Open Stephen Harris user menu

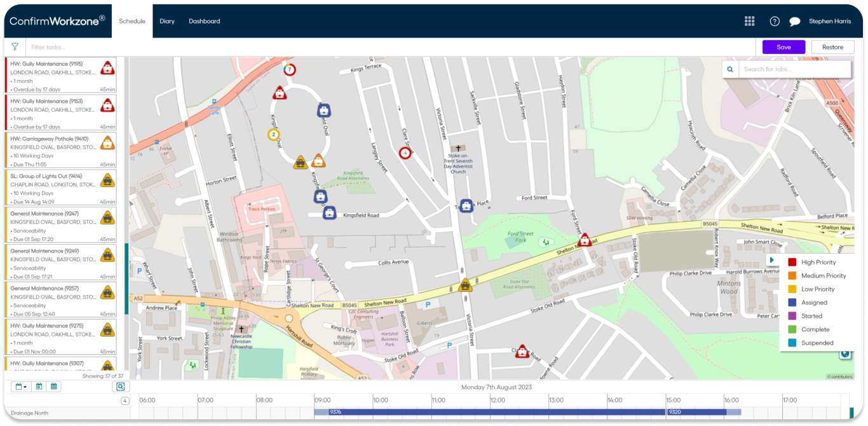[x=830, y=21]
